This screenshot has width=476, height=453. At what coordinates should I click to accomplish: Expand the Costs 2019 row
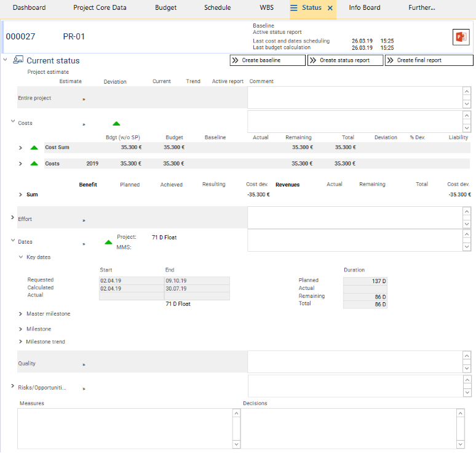(20, 164)
